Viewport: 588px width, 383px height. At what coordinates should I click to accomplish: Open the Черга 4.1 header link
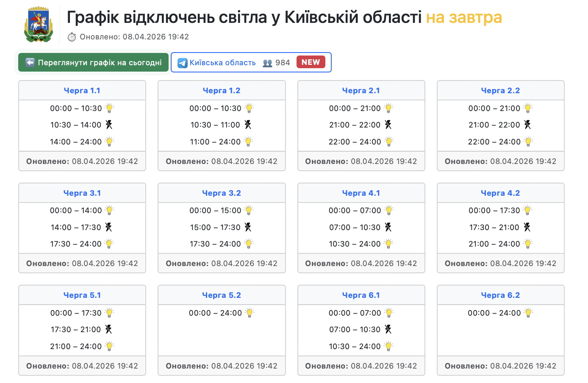361,193
